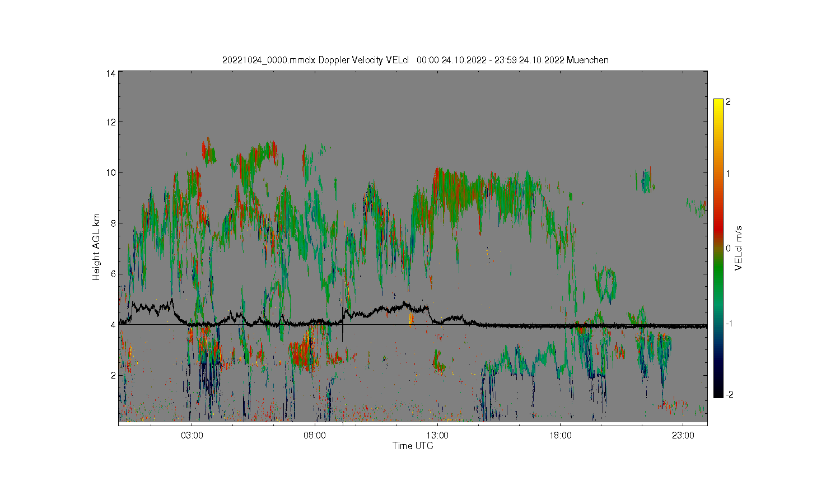Click the colorbar's top value 2
This screenshot has width=840, height=504.
point(728,102)
